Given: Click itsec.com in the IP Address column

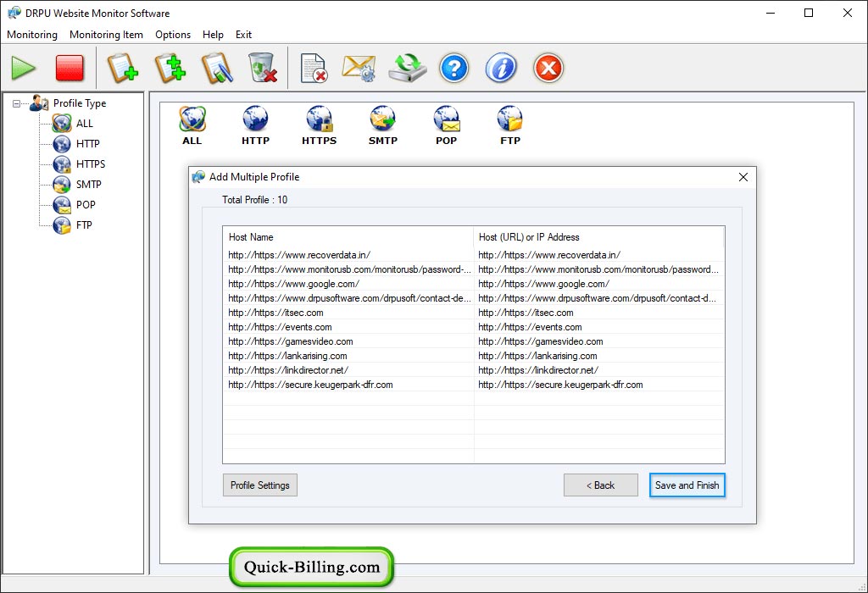Looking at the screenshot, I should tap(526, 313).
